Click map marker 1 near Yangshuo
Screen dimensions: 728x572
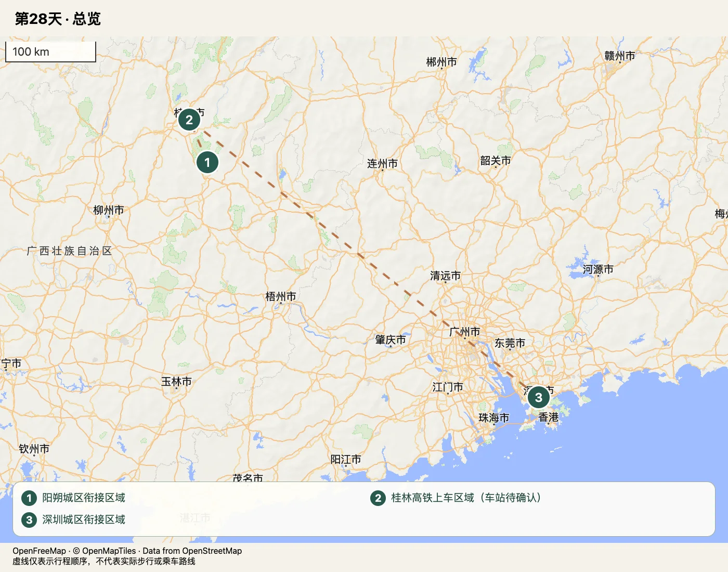pyautogui.click(x=207, y=162)
